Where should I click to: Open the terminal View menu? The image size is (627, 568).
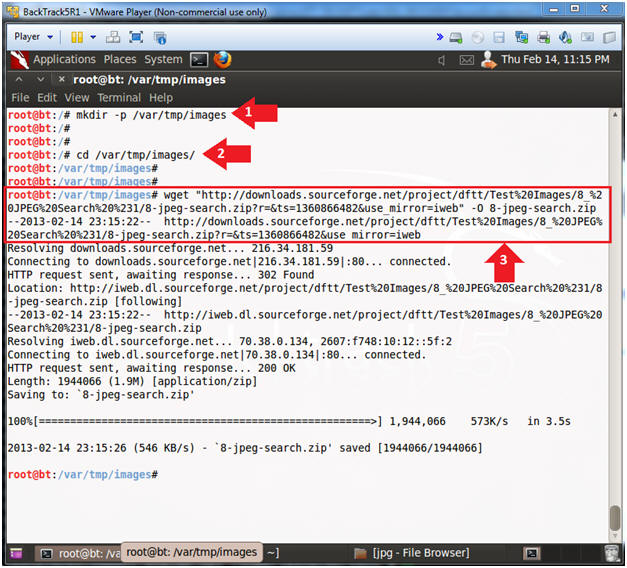click(77, 98)
